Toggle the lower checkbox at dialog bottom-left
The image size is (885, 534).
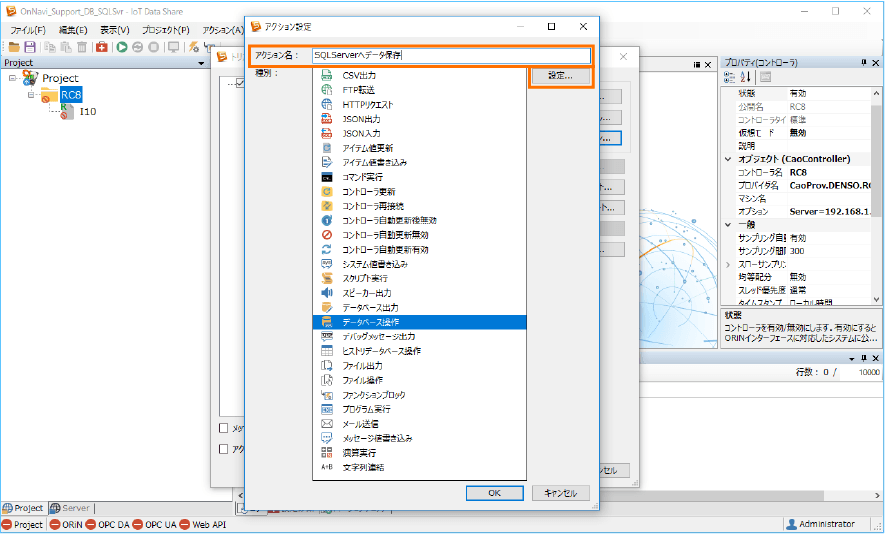(x=224, y=450)
